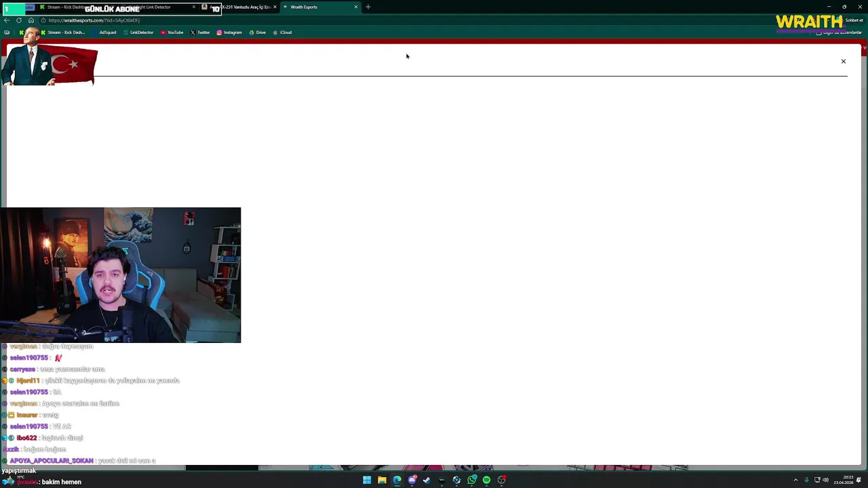Click the webcam overlay thumbnail

(121, 275)
